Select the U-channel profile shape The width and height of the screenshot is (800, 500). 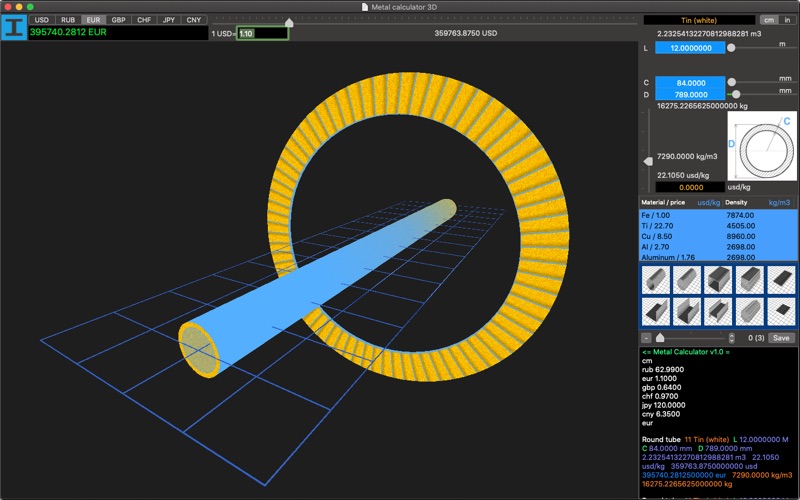687,311
